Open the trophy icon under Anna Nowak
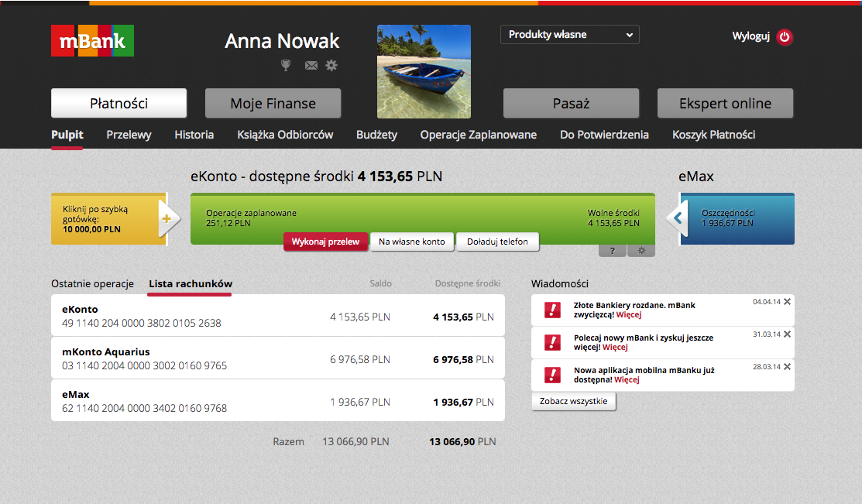The height and width of the screenshot is (504, 862). pyautogui.click(x=286, y=66)
